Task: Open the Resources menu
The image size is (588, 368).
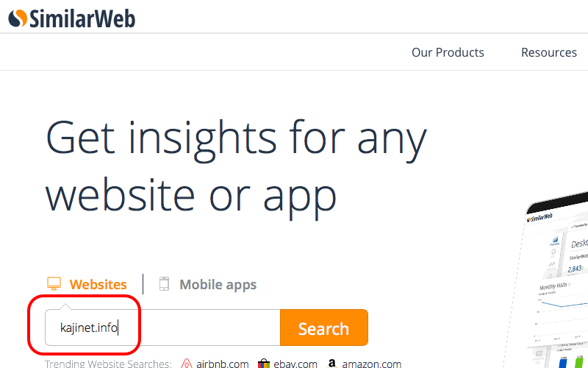Action: pos(548,52)
